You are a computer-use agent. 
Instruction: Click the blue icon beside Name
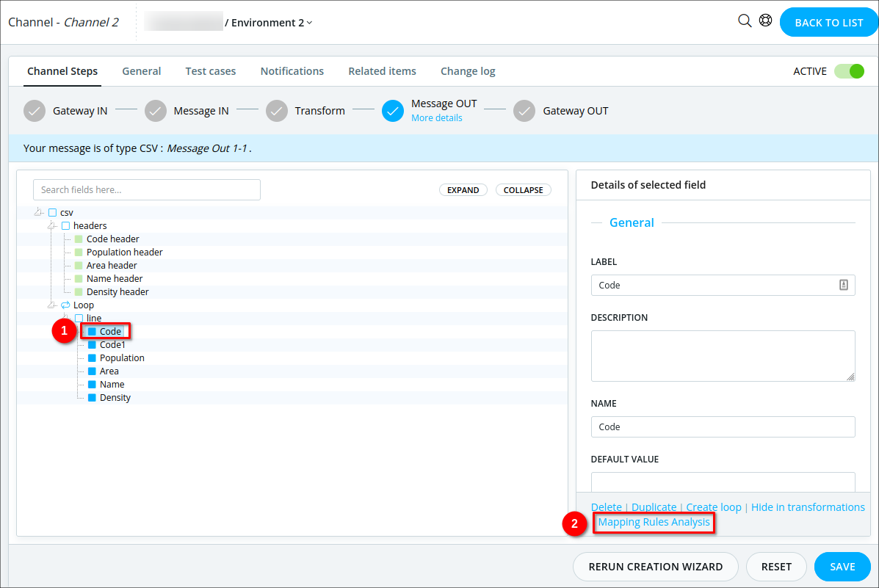[x=92, y=385]
